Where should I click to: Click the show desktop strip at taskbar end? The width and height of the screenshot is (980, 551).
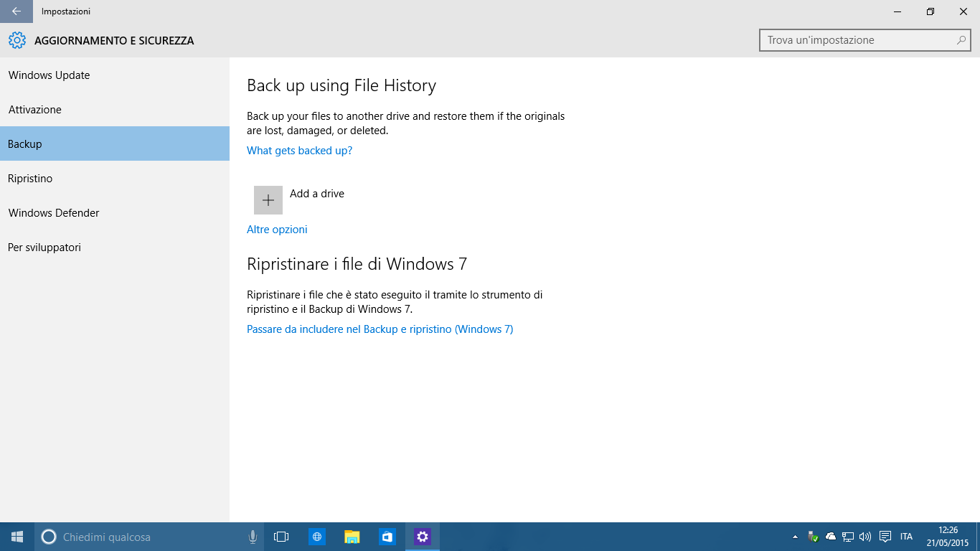(978, 537)
